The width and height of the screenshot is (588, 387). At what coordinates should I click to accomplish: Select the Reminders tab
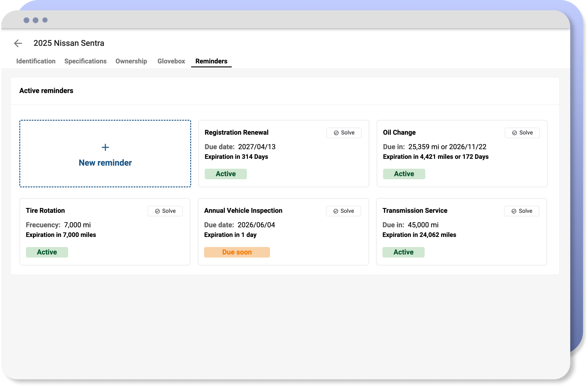[x=211, y=61]
